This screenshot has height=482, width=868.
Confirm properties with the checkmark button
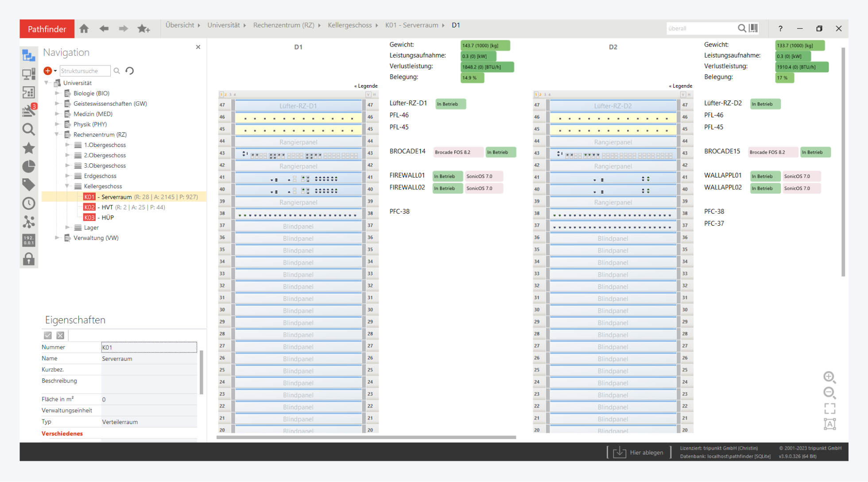[x=48, y=335]
